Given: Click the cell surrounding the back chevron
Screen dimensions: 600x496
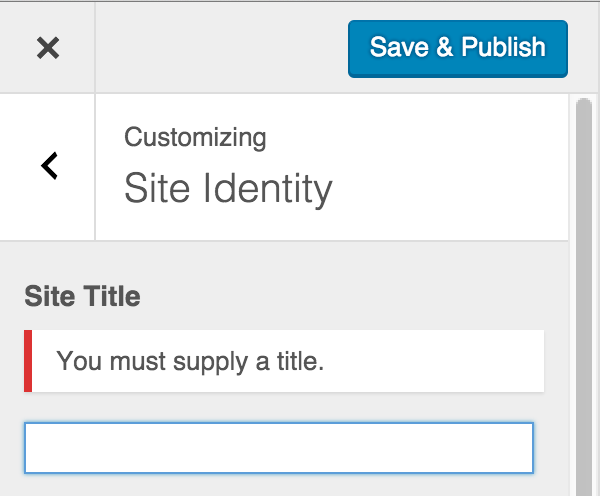Looking at the screenshot, I should [47, 167].
